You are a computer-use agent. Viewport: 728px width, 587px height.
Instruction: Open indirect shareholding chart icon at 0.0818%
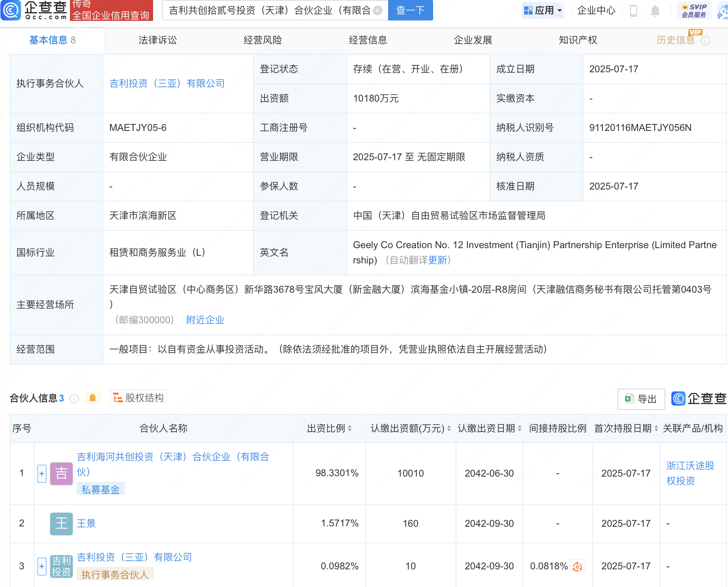point(578,566)
